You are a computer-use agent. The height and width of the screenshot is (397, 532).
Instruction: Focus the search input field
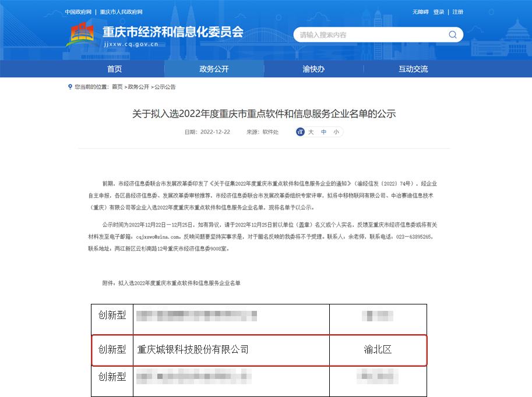(370, 35)
